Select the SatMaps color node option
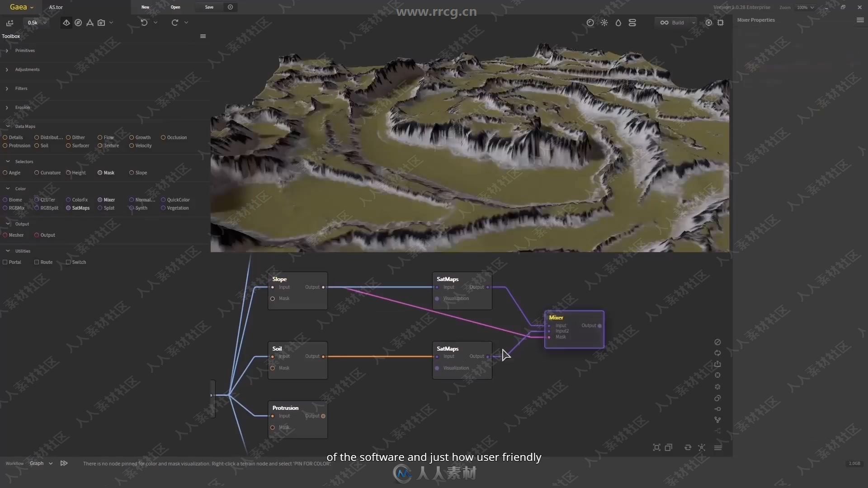The height and width of the screenshot is (488, 868). click(78, 208)
